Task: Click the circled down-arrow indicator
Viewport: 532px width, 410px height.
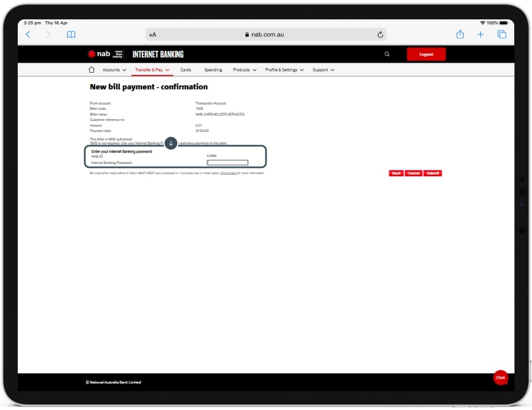Action: [x=171, y=143]
